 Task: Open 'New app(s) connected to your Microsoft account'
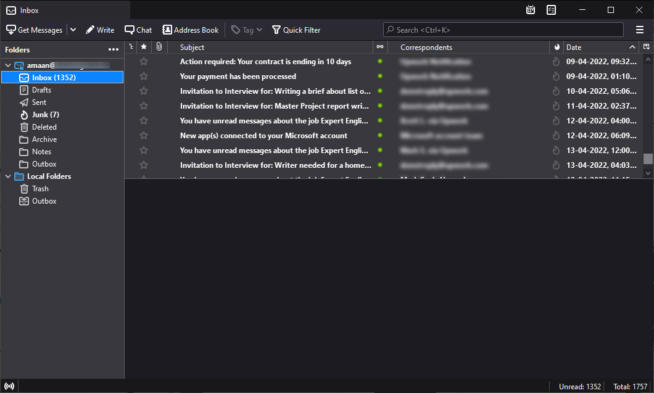pos(263,136)
